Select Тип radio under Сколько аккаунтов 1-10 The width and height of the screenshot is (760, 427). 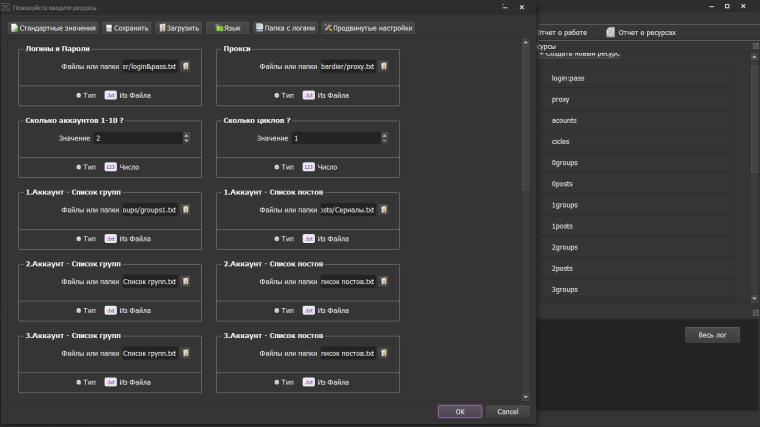pos(79,167)
